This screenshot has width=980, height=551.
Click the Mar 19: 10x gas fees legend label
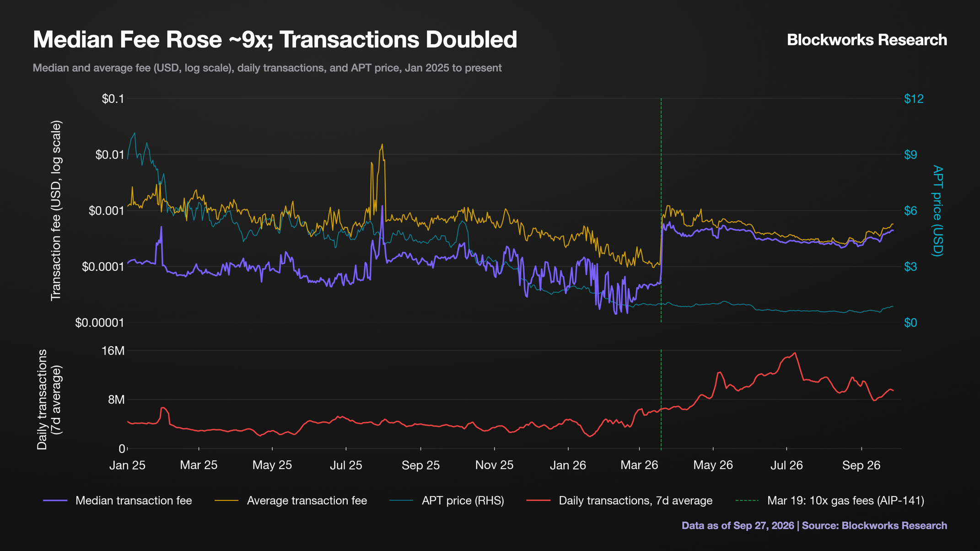(x=846, y=501)
